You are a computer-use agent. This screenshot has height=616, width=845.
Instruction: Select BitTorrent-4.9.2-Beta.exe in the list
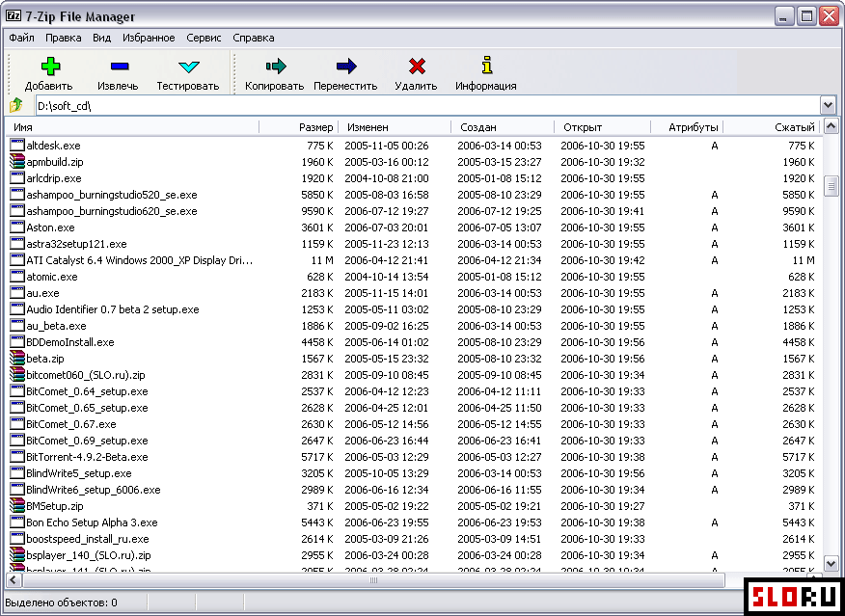[87, 457]
